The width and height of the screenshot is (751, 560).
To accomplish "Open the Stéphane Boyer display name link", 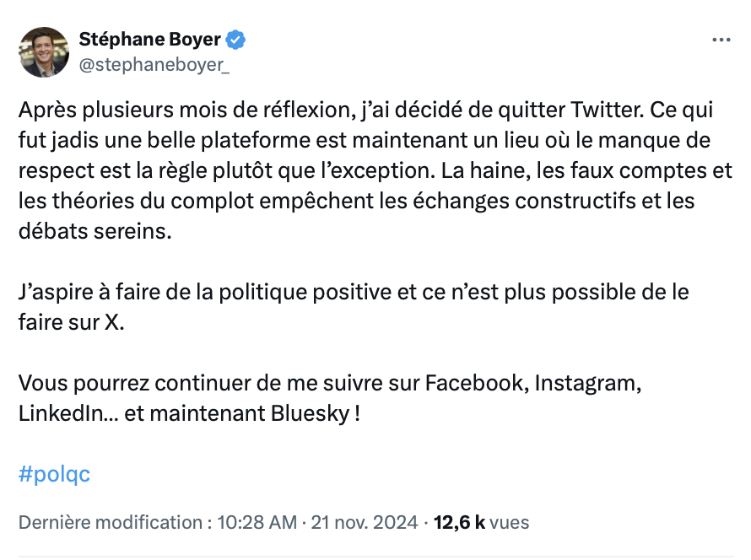I will click(x=150, y=40).
